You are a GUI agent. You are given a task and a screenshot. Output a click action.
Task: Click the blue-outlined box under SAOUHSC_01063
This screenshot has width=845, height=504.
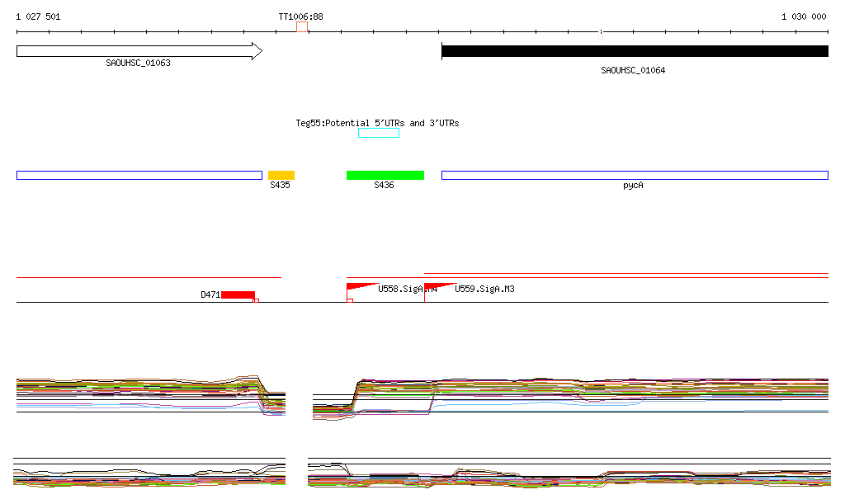click(139, 175)
